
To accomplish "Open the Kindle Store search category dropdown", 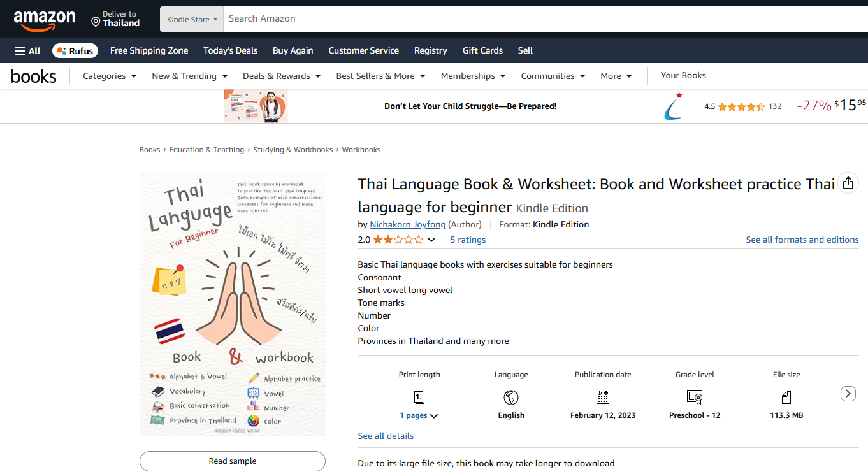I will click(192, 19).
